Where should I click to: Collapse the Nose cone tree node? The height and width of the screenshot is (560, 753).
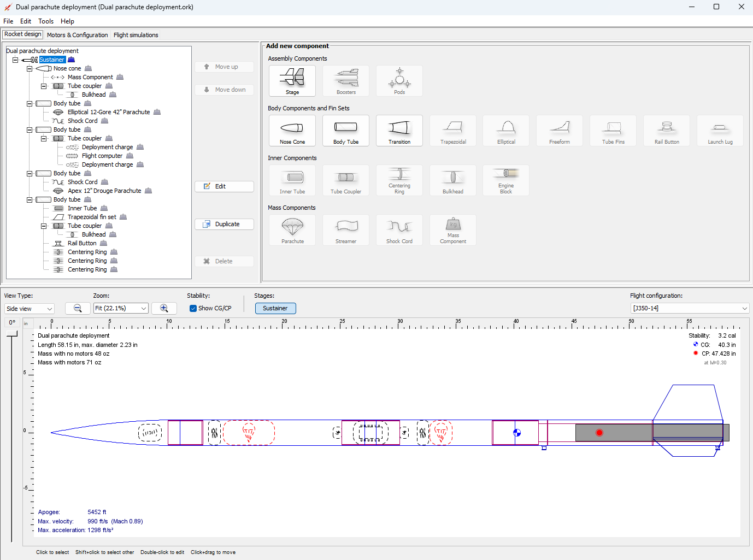[30, 68]
